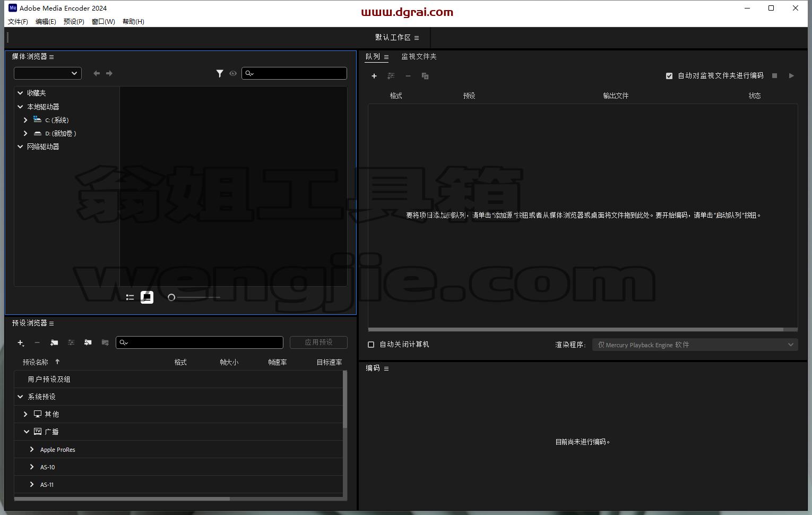Click the Media Browser search input field
812x515 pixels.
[294, 73]
